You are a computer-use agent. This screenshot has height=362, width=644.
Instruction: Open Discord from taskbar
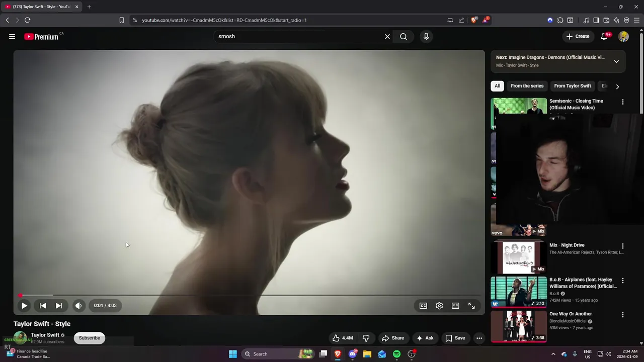pos(353,354)
